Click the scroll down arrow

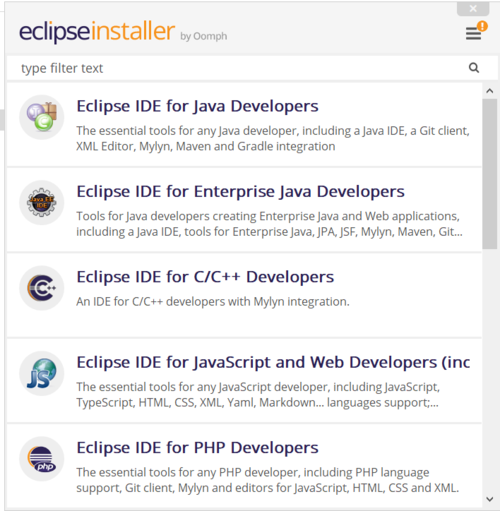[x=490, y=499]
